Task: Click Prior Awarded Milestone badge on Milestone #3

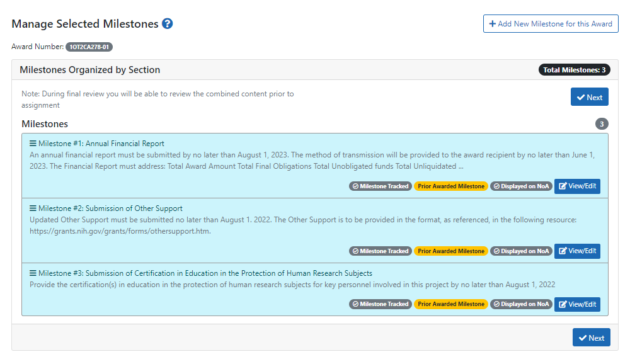Action: coord(451,304)
